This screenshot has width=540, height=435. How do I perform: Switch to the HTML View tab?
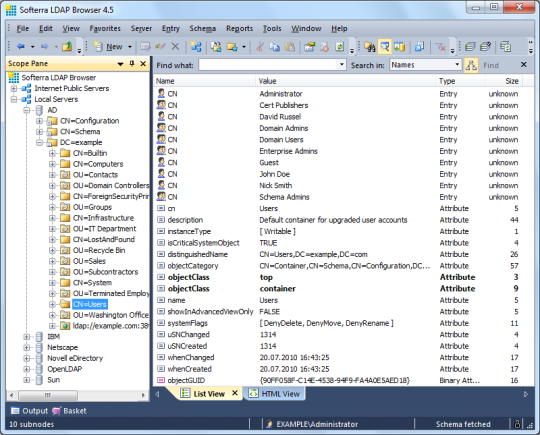pos(274,393)
